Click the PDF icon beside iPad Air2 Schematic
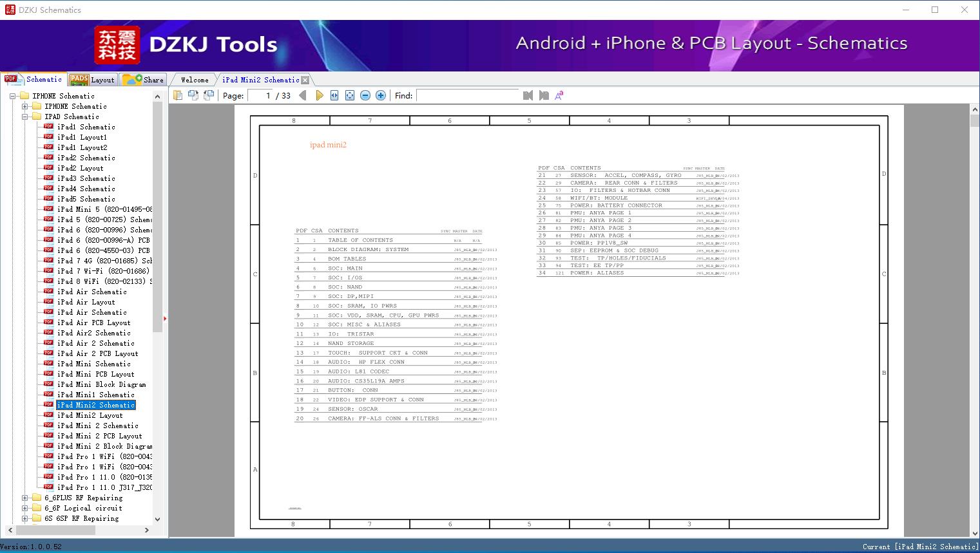Image resolution: width=980 pixels, height=553 pixels. coord(48,333)
